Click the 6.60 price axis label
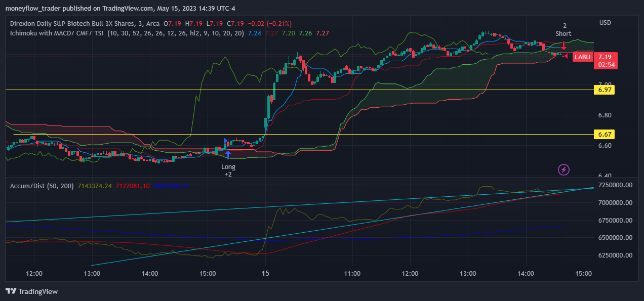This screenshot has width=644, height=301. tap(605, 146)
